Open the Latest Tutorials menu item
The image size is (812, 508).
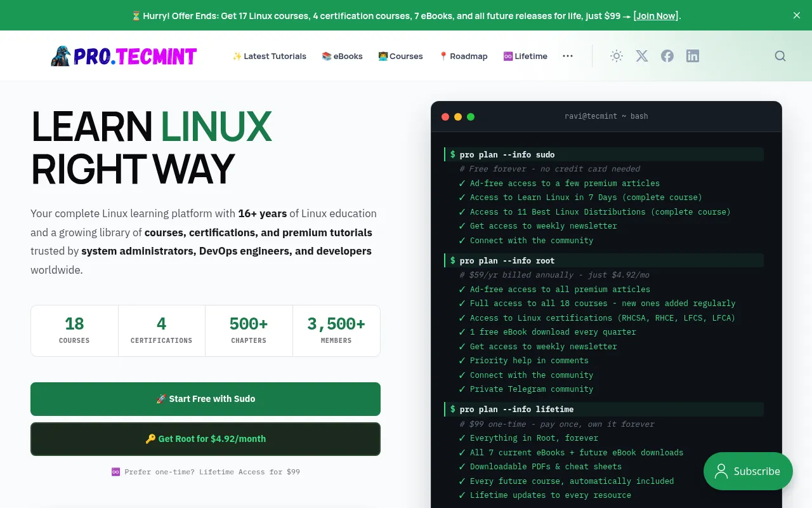269,56
